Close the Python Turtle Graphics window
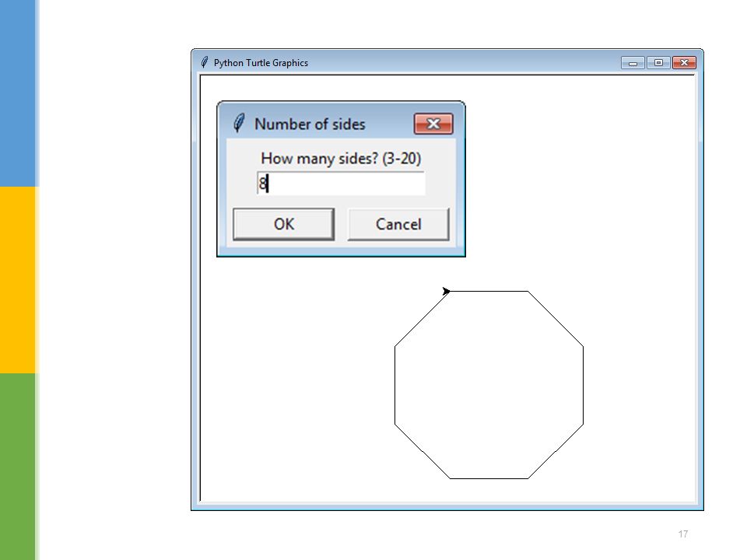The width and height of the screenshot is (747, 560). click(684, 63)
